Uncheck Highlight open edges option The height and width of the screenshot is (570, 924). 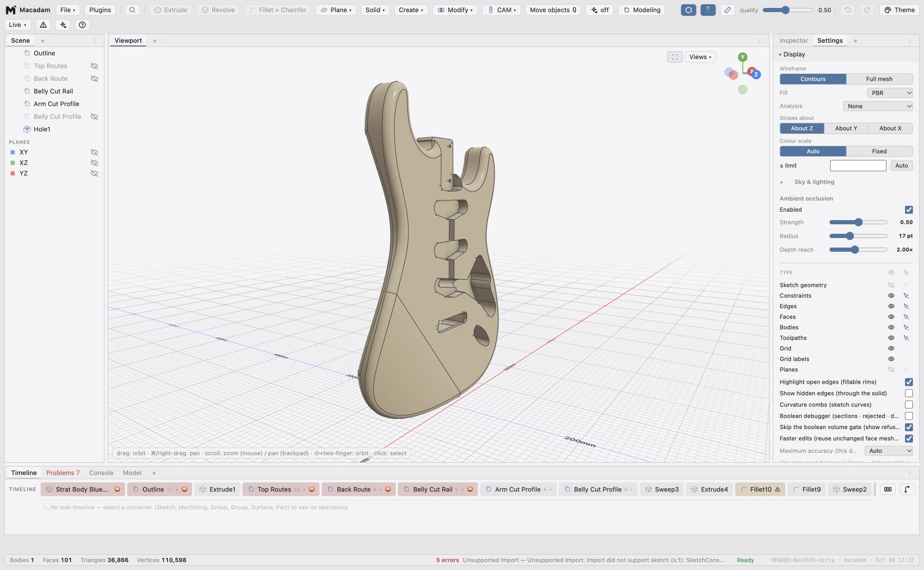coord(909,382)
